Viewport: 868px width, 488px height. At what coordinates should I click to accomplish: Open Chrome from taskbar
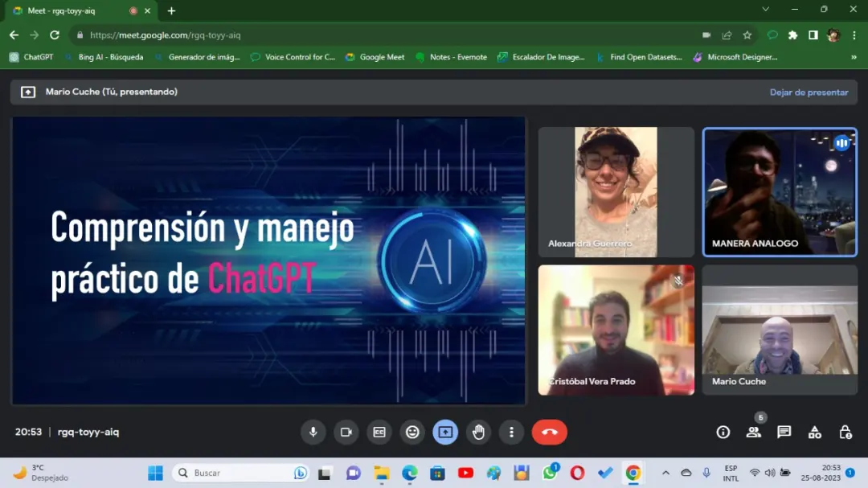tap(633, 473)
